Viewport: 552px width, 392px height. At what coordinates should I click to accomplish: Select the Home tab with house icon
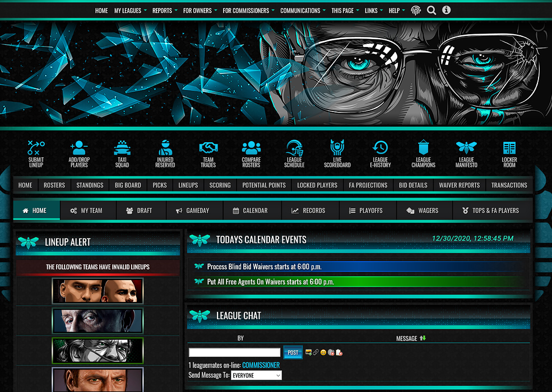pos(36,211)
